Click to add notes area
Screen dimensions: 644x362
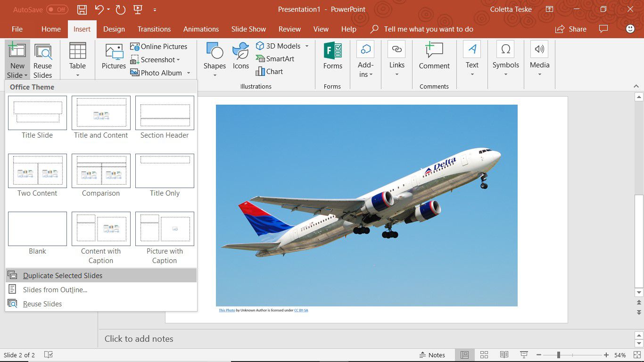tap(366, 339)
